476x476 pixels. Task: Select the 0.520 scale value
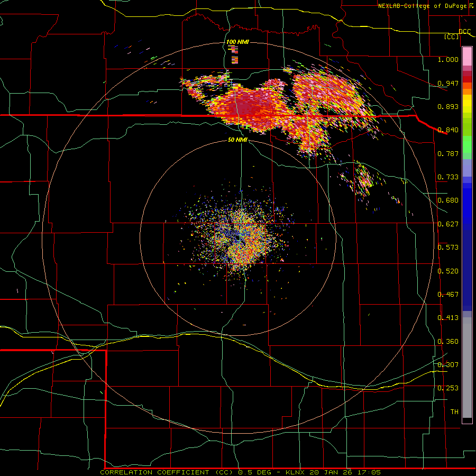tap(448, 271)
